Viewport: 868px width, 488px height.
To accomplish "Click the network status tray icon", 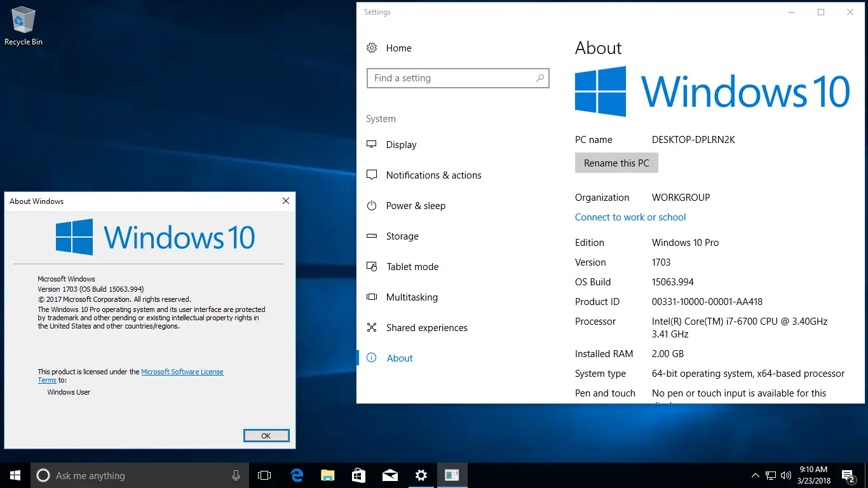I will point(770,475).
